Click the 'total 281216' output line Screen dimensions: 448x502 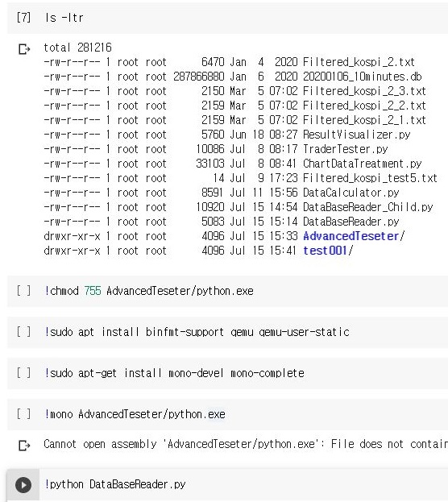pos(78,48)
